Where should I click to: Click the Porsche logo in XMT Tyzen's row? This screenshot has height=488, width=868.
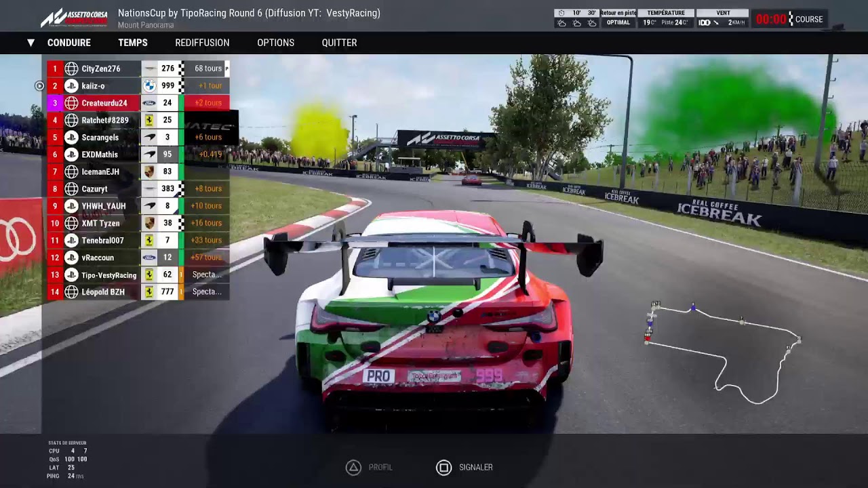point(149,223)
